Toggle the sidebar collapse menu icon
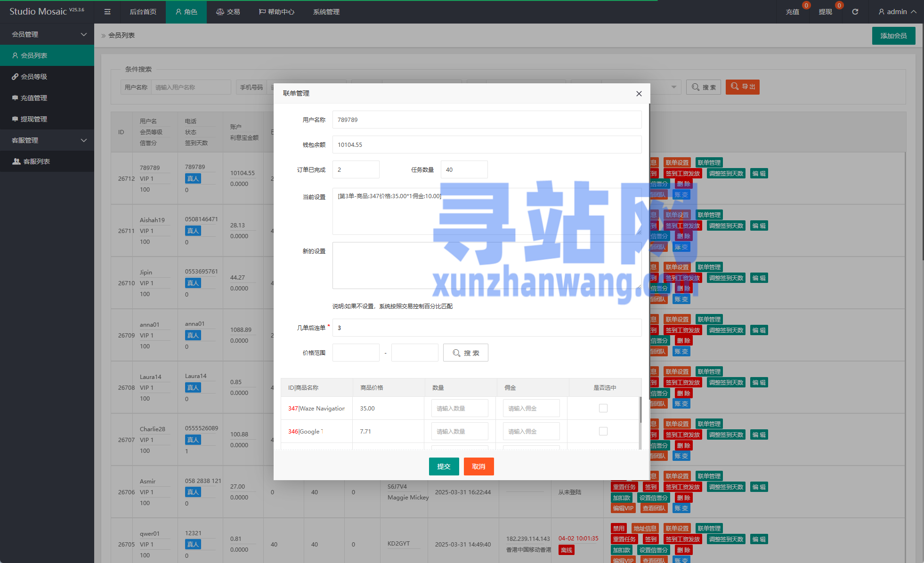Screen dimensions: 924x563 coord(107,12)
